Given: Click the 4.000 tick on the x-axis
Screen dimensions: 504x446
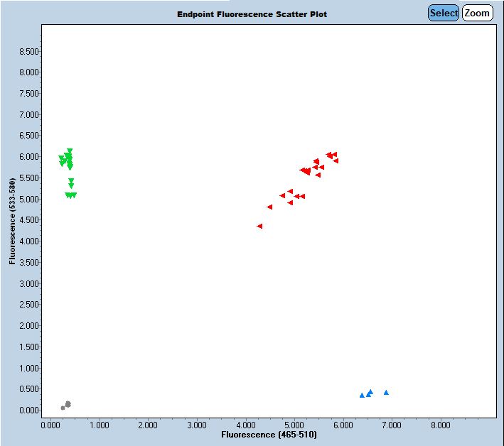Looking at the screenshot, I should click(246, 425).
